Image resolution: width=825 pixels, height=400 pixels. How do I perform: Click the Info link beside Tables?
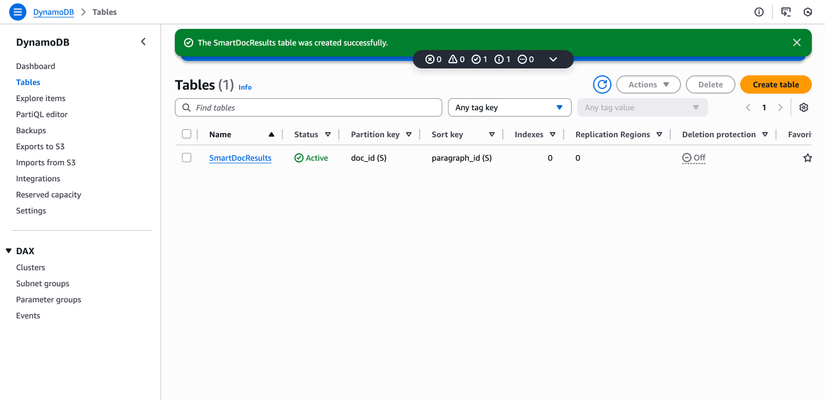pyautogui.click(x=245, y=87)
